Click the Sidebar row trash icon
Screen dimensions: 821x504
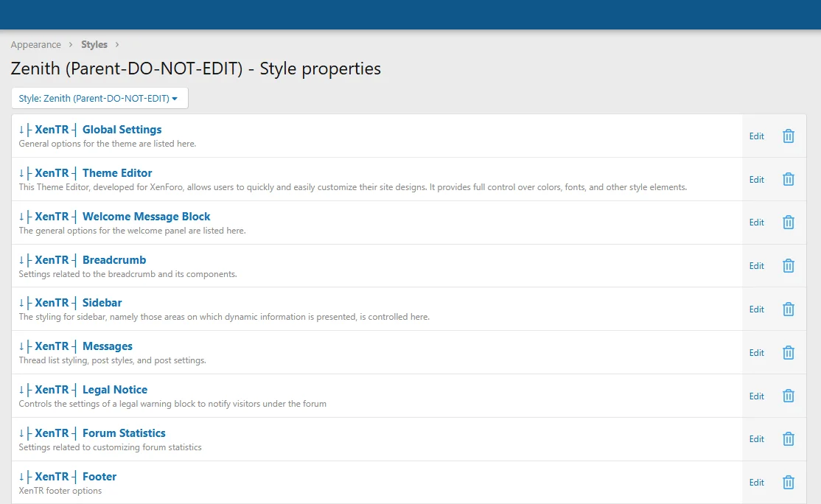788,309
